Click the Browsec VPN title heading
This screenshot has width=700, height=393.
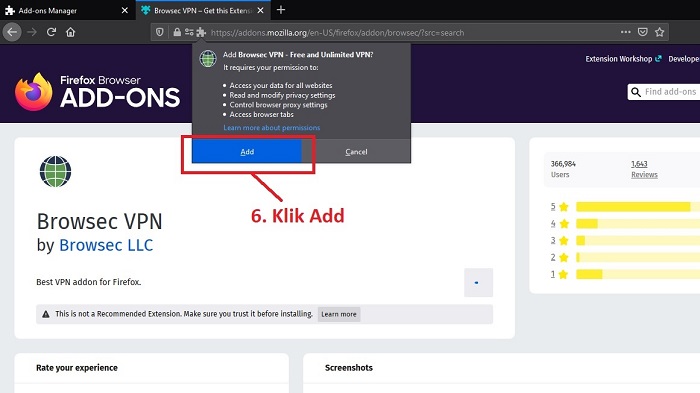[x=100, y=222]
